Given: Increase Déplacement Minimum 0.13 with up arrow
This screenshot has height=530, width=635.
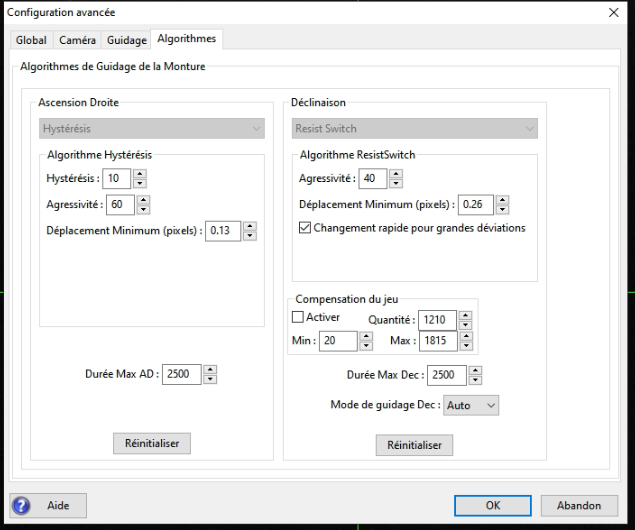Looking at the screenshot, I should coord(250,226).
